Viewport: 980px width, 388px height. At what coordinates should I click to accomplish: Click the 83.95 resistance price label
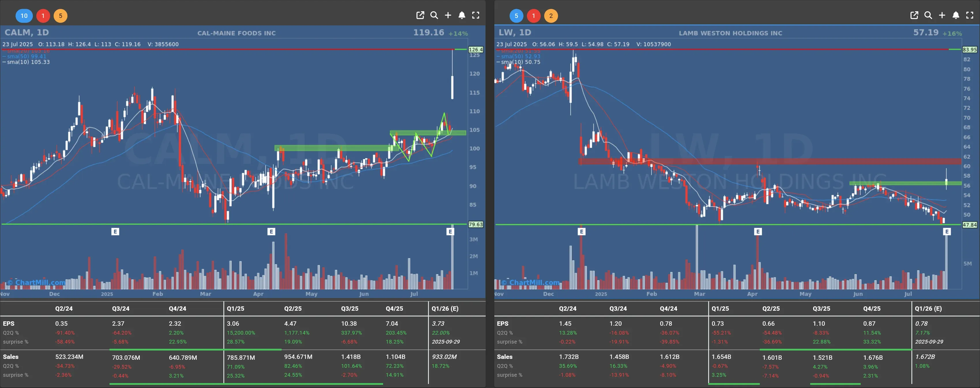pos(970,50)
